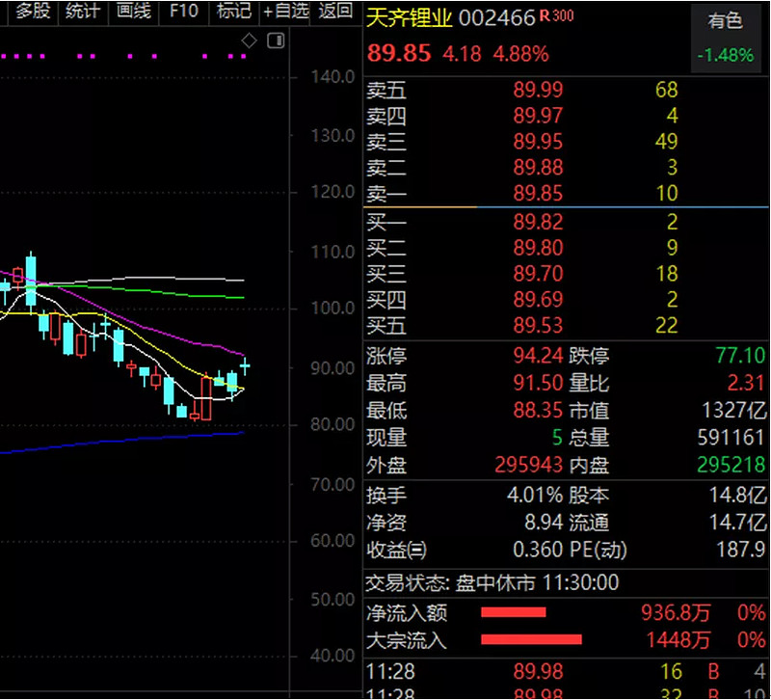This screenshot has height=700, width=771.
Task: Select 卖二 price 89.88
Action: coord(538,168)
